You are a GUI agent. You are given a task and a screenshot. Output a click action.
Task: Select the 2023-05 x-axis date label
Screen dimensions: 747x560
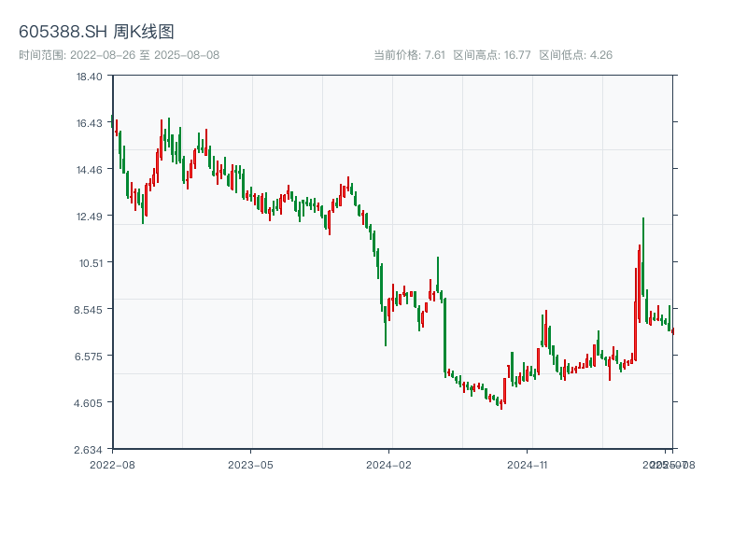point(250,464)
